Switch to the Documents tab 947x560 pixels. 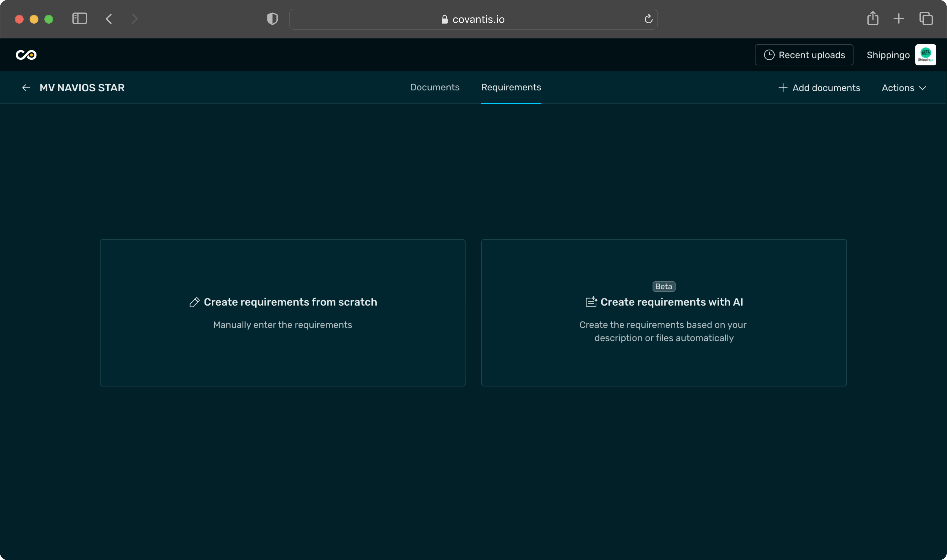click(434, 87)
